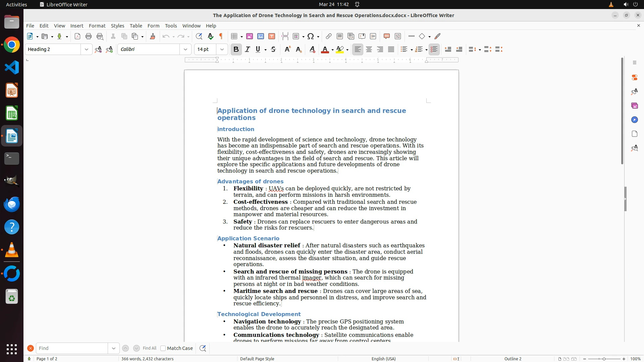Image resolution: width=644 pixels, height=362 pixels.
Task: Click inside the Find search field
Action: [x=72, y=348]
